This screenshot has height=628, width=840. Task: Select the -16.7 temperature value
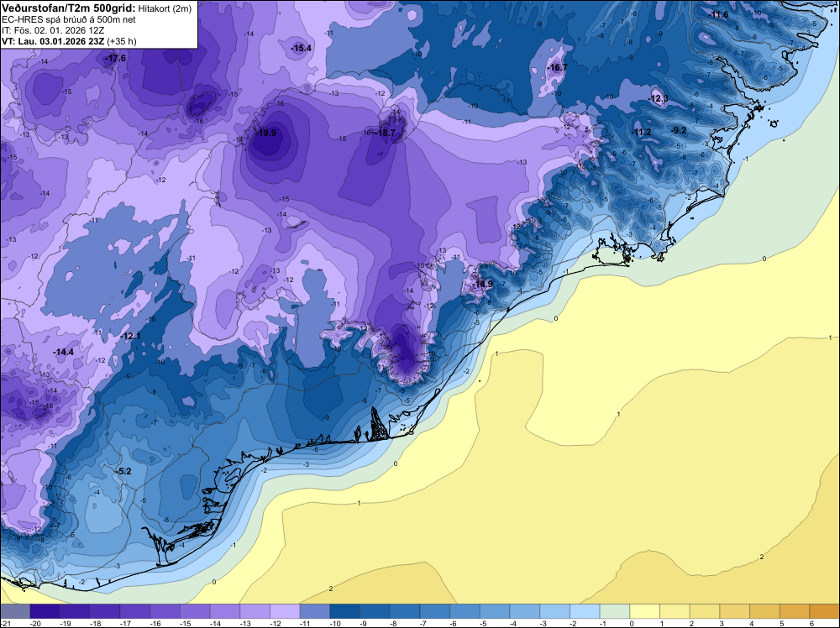click(557, 67)
